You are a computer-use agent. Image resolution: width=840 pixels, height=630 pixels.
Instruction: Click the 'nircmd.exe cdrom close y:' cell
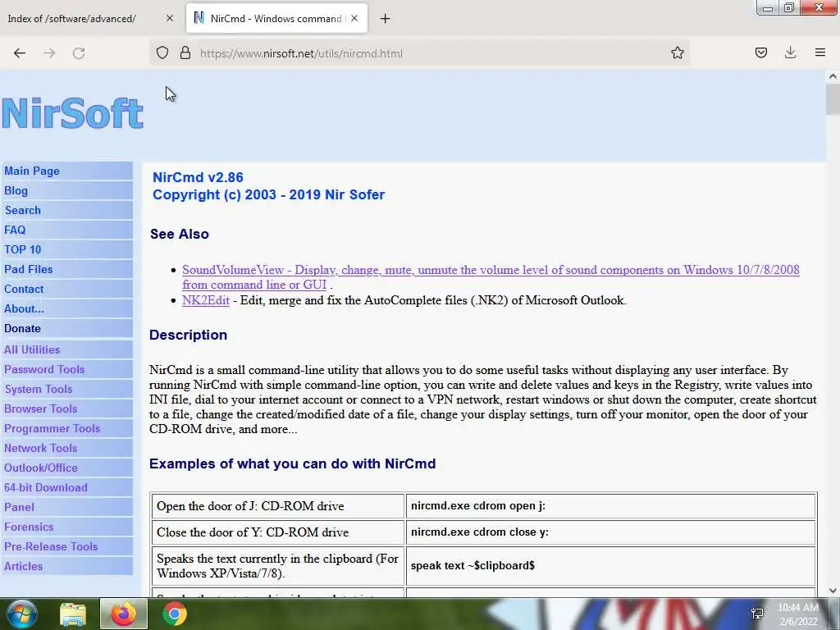coord(610,532)
